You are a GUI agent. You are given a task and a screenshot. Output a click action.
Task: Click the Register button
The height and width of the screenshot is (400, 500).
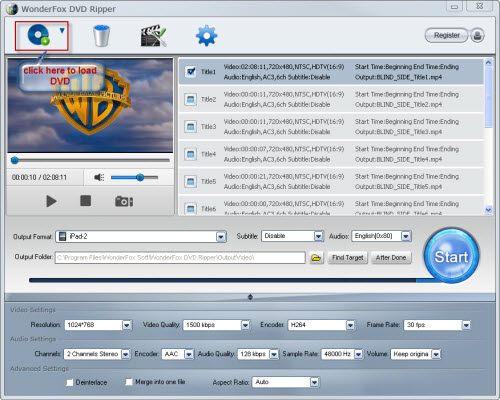point(447,35)
